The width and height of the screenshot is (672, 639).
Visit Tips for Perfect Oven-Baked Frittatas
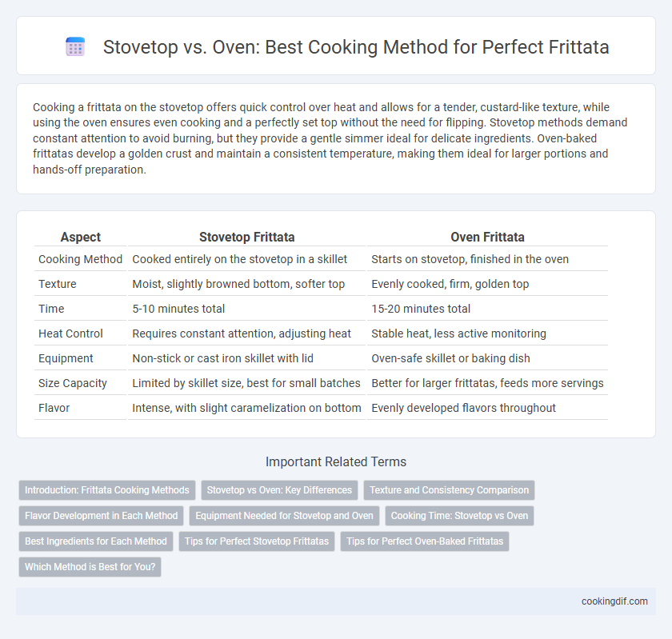pos(425,541)
